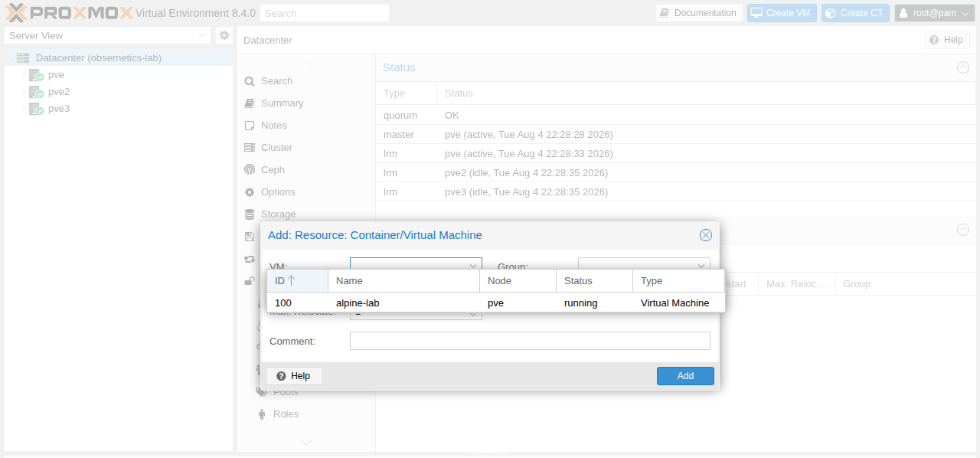Screen dimensions: 980x458
Task: Expand the pve3 node in tree
Action: click(24, 109)
